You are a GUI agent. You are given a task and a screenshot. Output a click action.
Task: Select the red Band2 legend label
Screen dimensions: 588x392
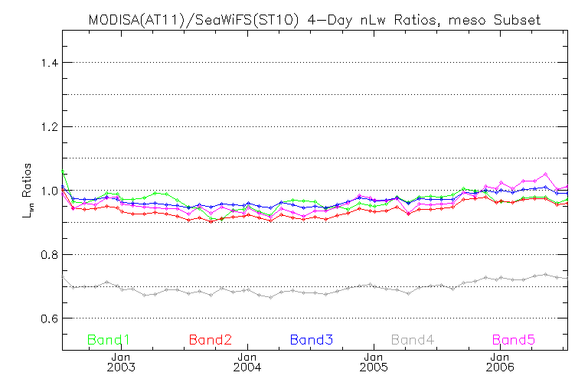pyautogui.click(x=211, y=340)
